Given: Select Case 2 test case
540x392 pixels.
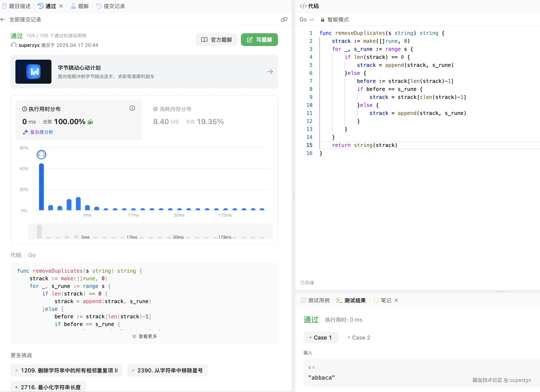Looking at the screenshot, I should [x=359, y=338].
